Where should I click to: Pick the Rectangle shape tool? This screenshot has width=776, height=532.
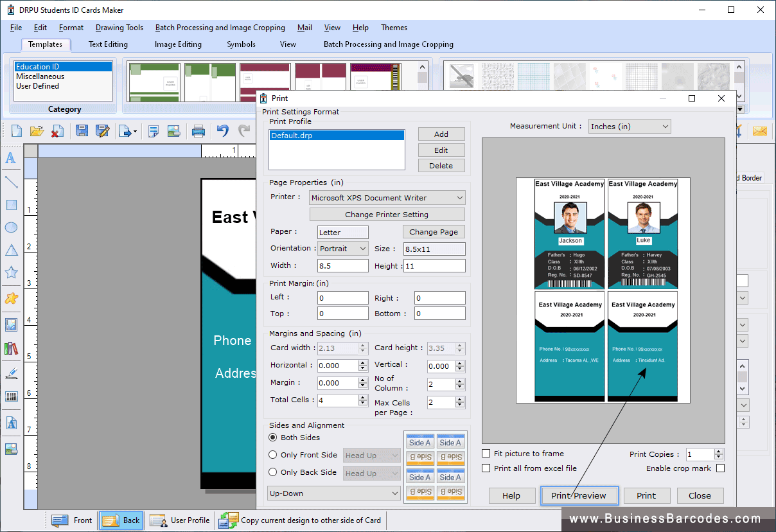tap(11, 205)
